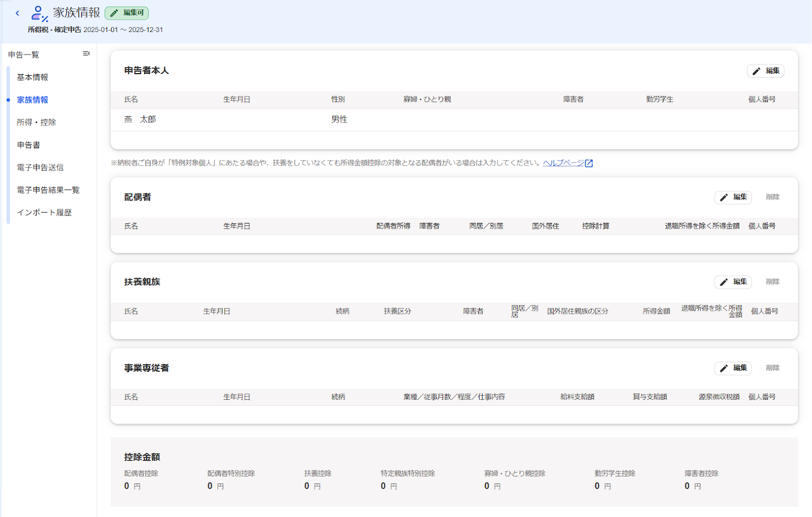Open 電子申告送信 in the sidebar

(40, 167)
